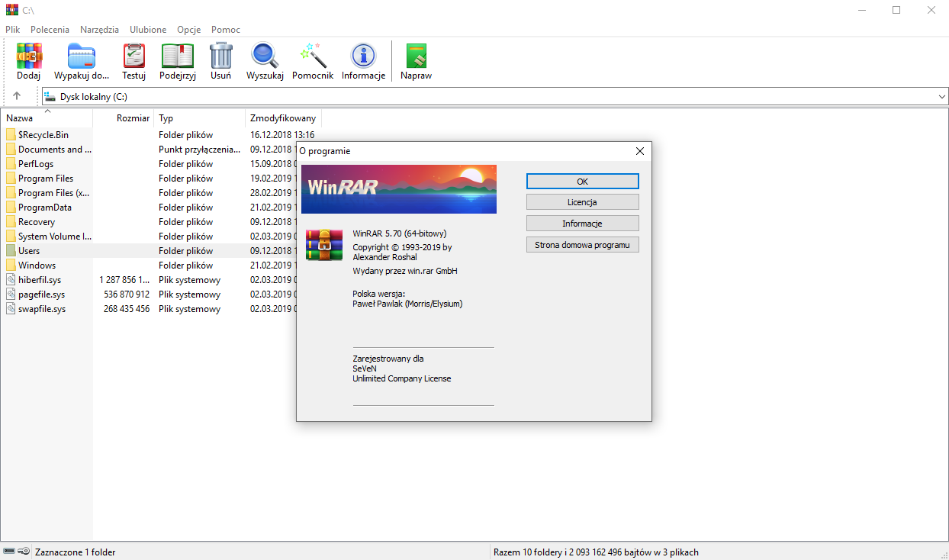The image size is (949, 560).
Task: Click the Unlimited Company License text
Action: click(401, 378)
